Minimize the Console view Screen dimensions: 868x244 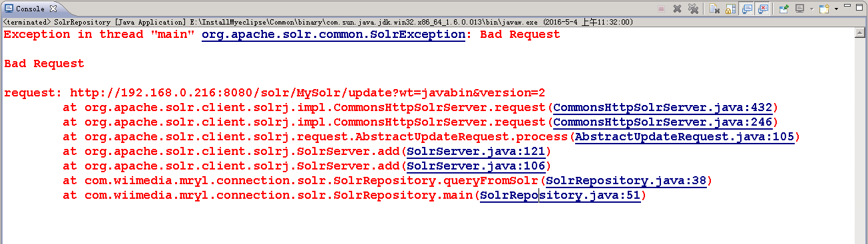coord(847,6)
